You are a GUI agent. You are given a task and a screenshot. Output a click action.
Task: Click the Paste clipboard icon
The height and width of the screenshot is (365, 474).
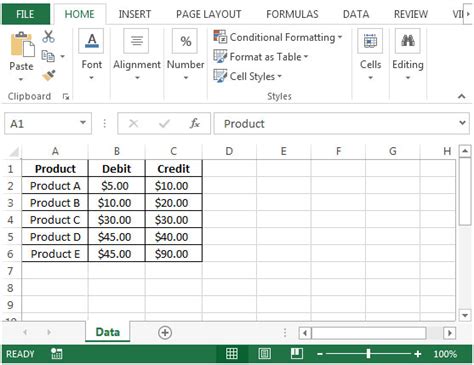(22, 44)
